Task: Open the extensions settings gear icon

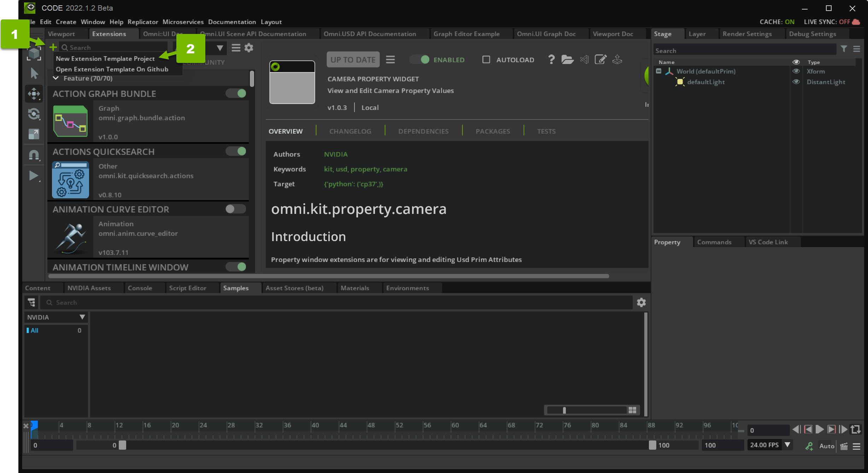Action: coord(249,48)
